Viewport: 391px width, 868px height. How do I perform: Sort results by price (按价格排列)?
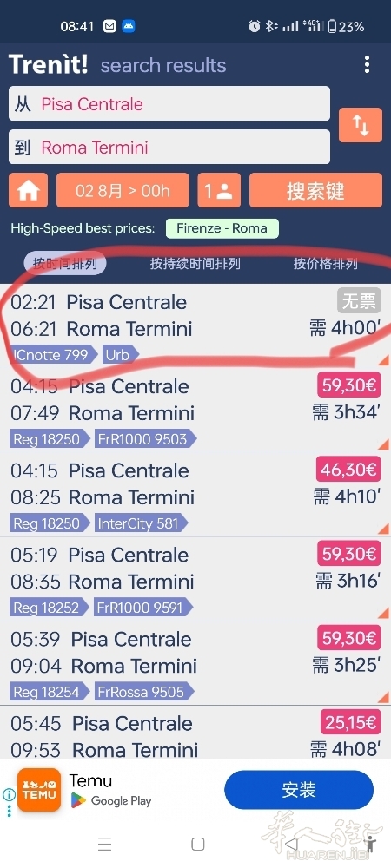click(325, 264)
